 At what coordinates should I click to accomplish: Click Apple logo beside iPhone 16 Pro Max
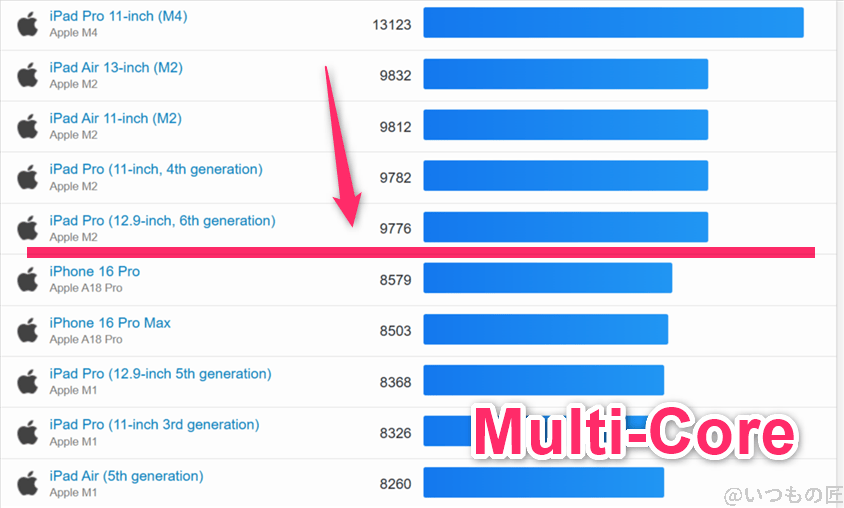(x=27, y=330)
